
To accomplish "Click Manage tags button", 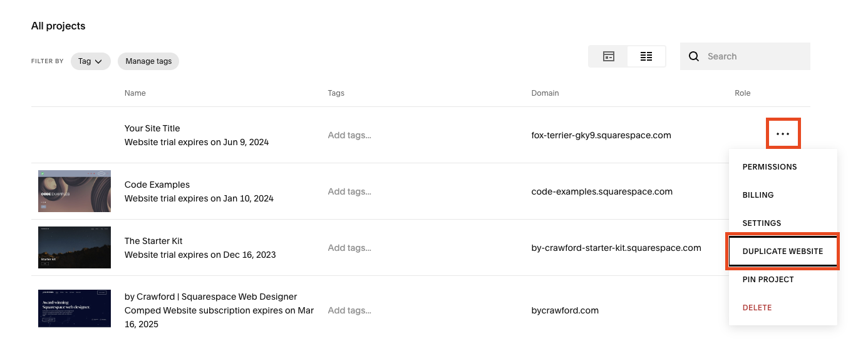I will click(148, 61).
